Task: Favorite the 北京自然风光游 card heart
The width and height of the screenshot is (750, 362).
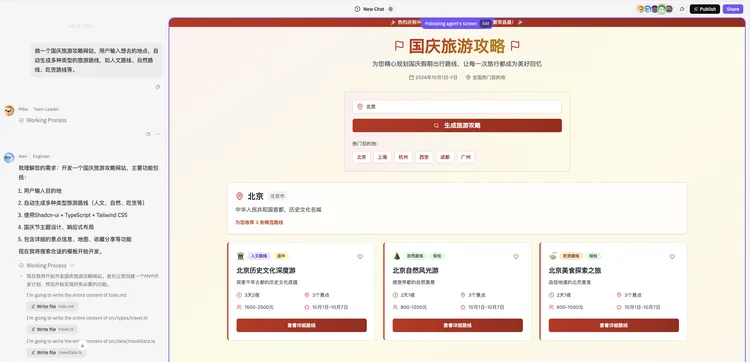Action: (x=516, y=257)
